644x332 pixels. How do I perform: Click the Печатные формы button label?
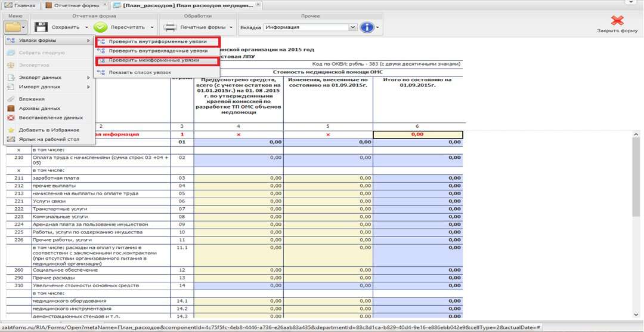tap(203, 27)
